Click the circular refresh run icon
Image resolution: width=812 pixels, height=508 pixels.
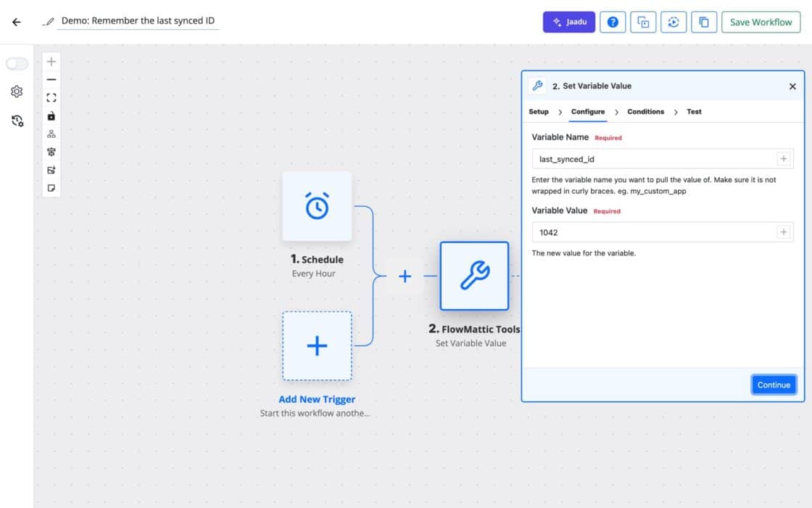(674, 22)
